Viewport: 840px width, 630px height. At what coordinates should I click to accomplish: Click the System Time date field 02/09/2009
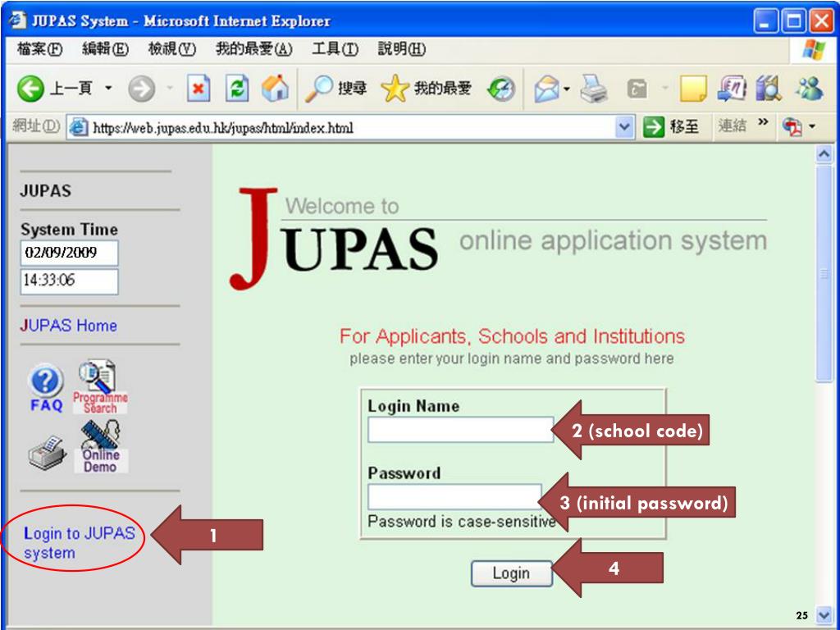tap(69, 253)
